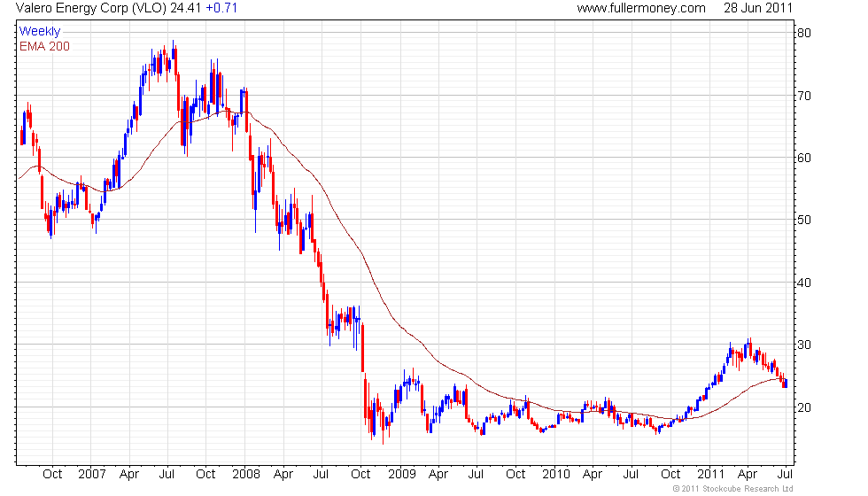Click the 28 Jun 2011 date
The width and height of the screenshot is (868, 496).
[758, 8]
